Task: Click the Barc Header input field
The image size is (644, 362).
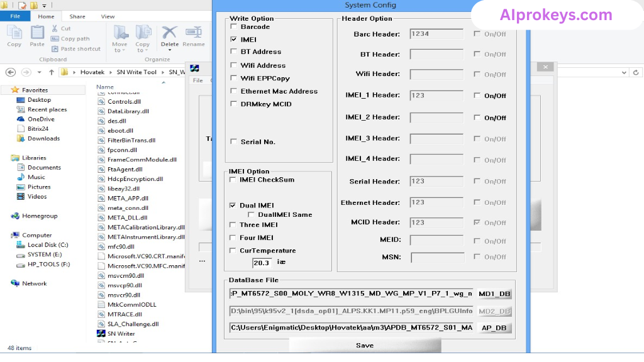Action: 436,34
